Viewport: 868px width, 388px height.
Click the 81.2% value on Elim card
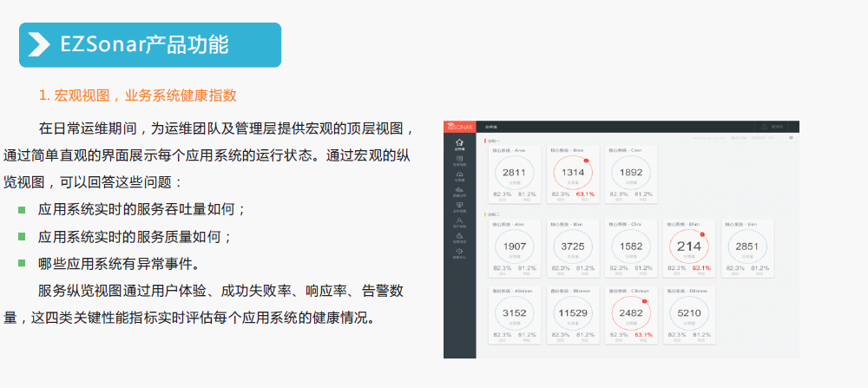pos(760,268)
